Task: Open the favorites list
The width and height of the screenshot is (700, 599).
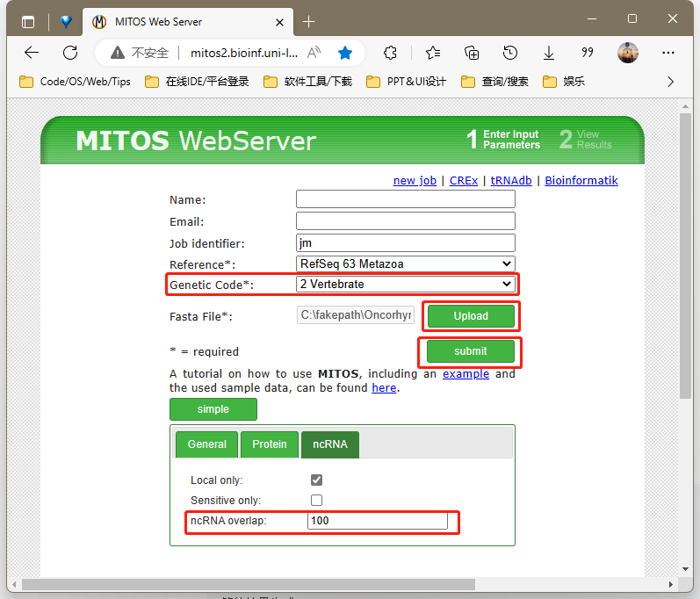Action: pos(433,53)
